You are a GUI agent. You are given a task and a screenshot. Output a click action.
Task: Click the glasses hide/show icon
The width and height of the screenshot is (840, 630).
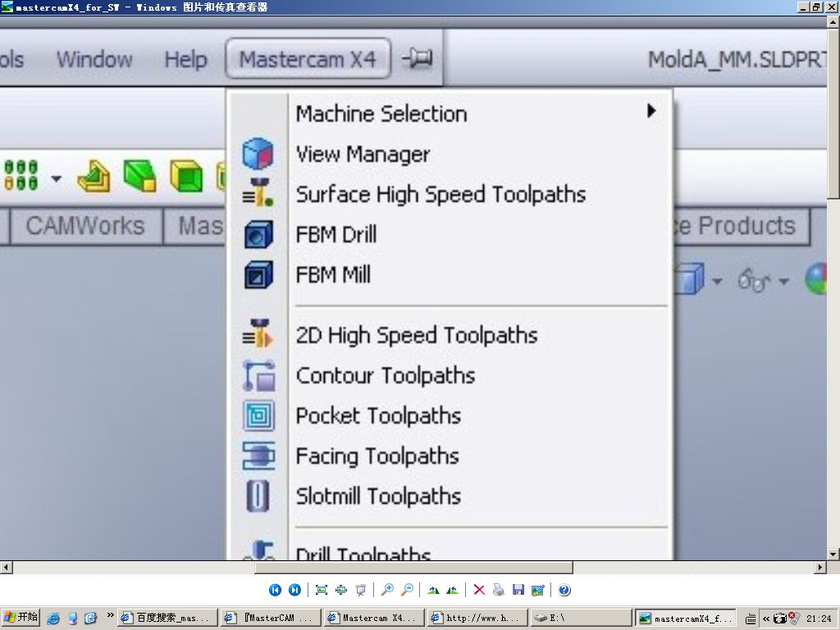[x=754, y=281]
